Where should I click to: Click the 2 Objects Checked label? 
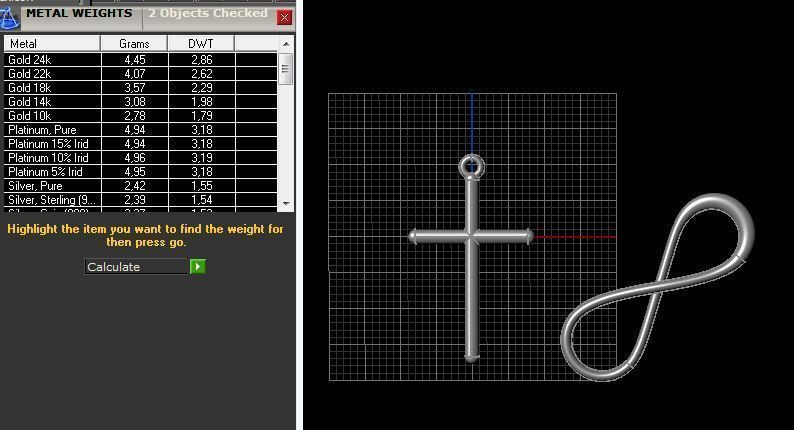point(208,14)
